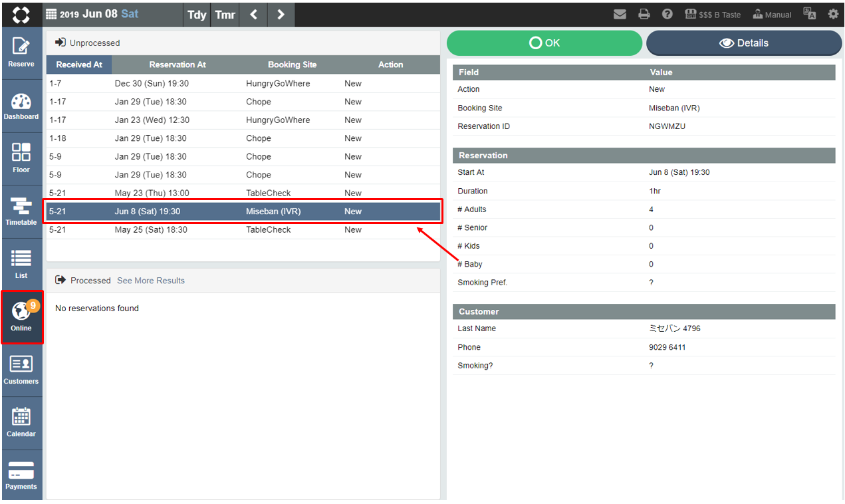
Task: Select the May 23 (Thu) 13:00 TableCheck row
Action: pyautogui.click(x=243, y=193)
